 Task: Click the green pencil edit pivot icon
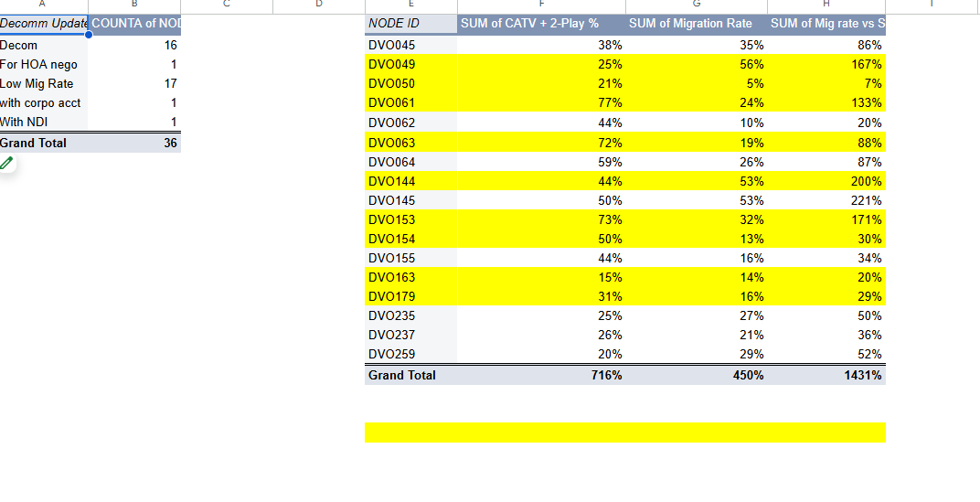click(x=7, y=164)
